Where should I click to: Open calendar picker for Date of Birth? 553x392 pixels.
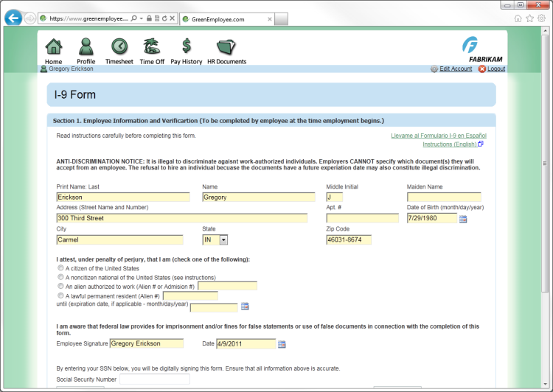coord(463,220)
